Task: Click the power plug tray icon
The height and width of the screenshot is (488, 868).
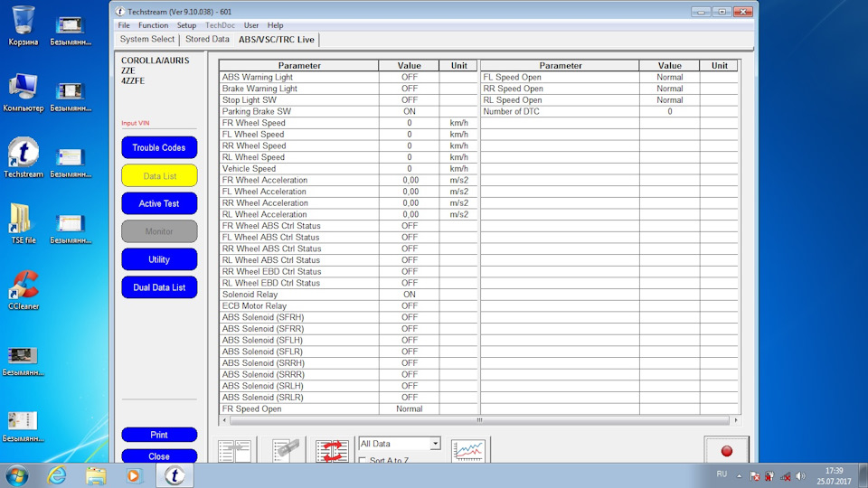Action: point(769,476)
